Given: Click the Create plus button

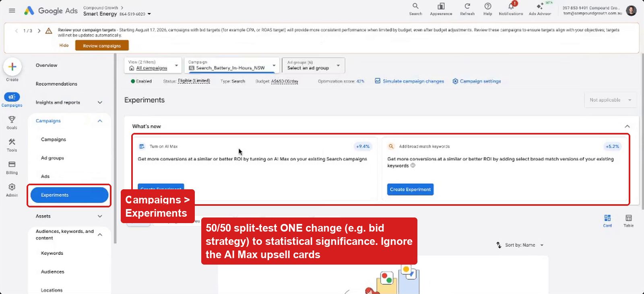Looking at the screenshot, I should click(12, 67).
